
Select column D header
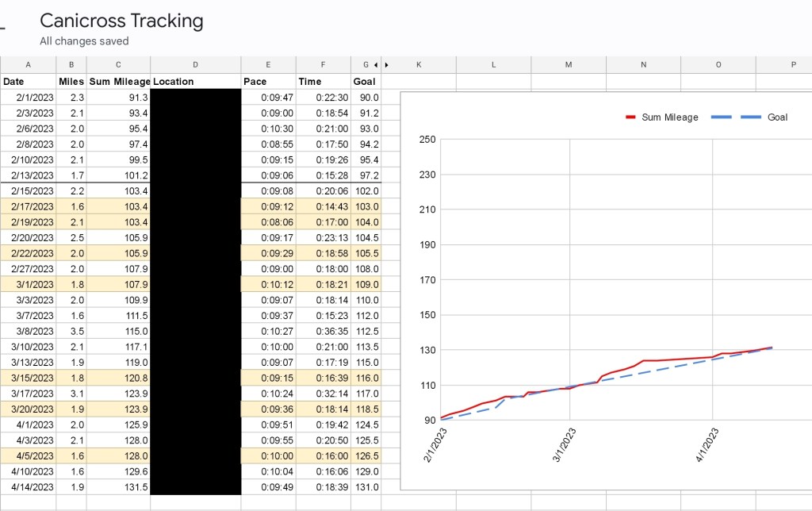pos(195,65)
